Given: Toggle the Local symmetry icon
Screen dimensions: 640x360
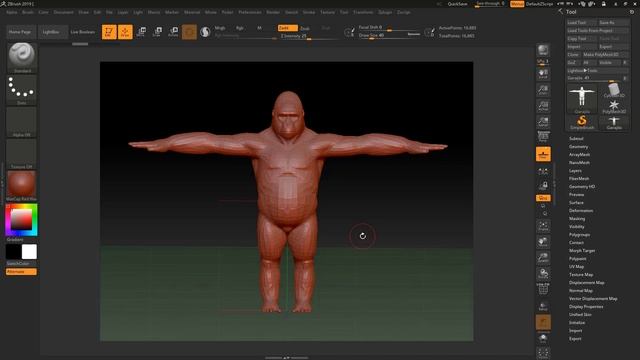Looking at the screenshot, I should [543, 171].
